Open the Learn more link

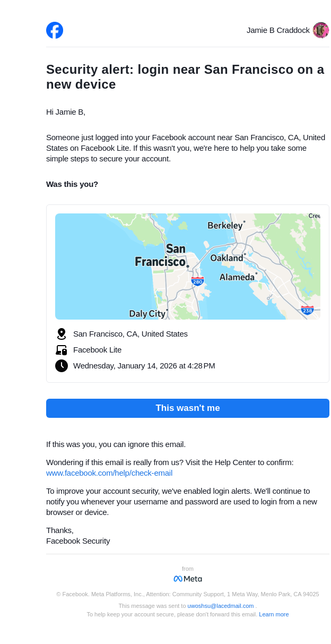(274, 614)
